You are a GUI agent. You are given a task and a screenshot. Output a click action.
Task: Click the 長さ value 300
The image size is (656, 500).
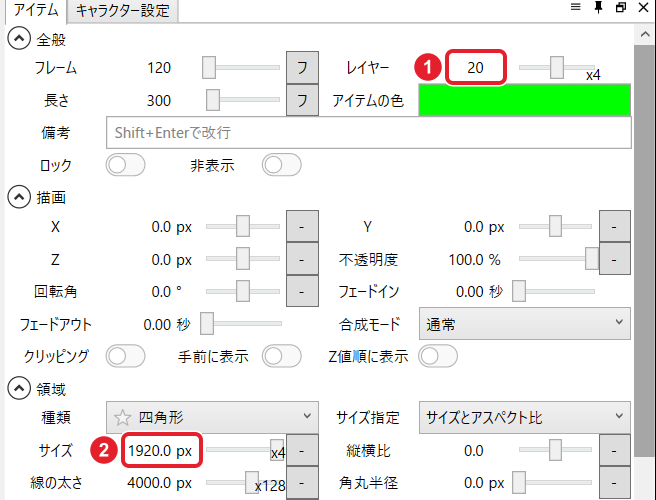pos(159,100)
